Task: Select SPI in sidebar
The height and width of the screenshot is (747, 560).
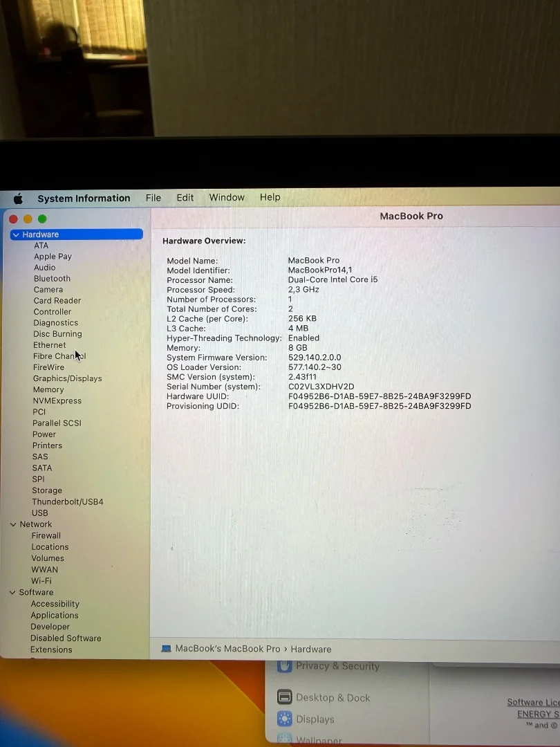Action: [x=38, y=479]
